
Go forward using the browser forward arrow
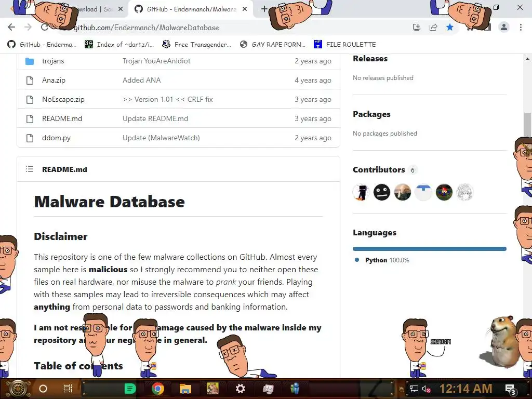(x=28, y=27)
